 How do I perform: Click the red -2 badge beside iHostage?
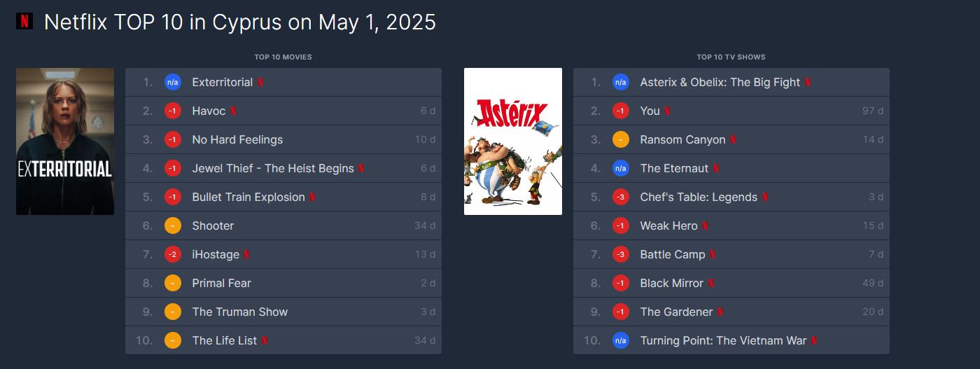coord(173,254)
